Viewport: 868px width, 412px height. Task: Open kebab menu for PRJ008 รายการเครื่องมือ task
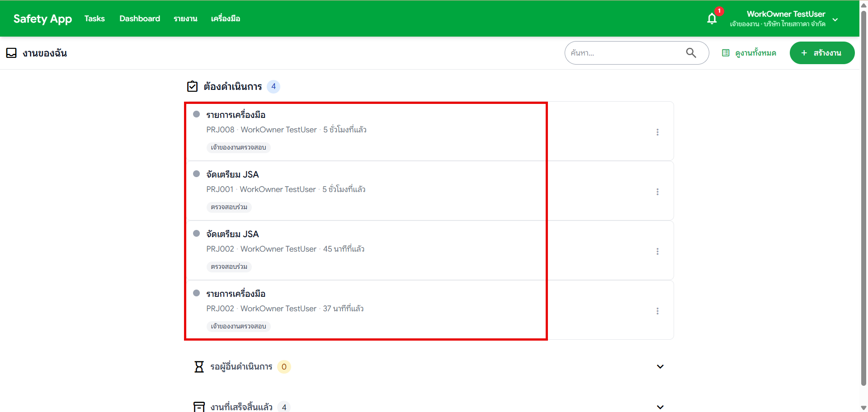(658, 132)
